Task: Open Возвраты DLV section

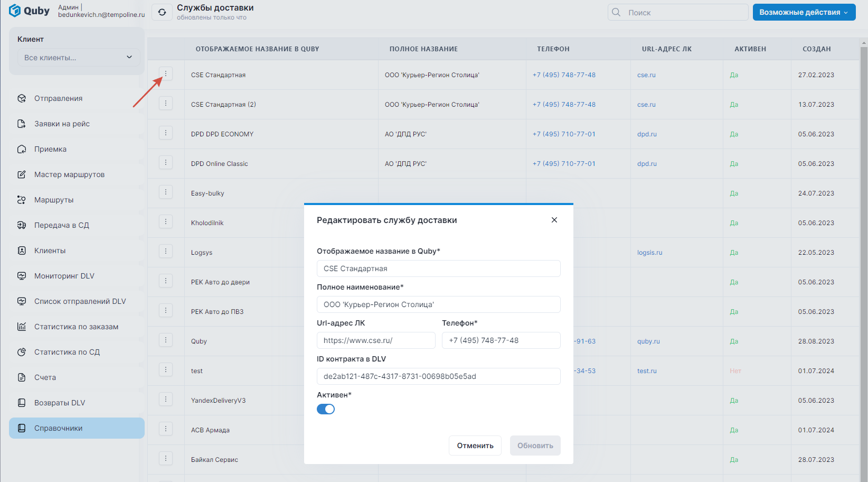Action: [77, 403]
